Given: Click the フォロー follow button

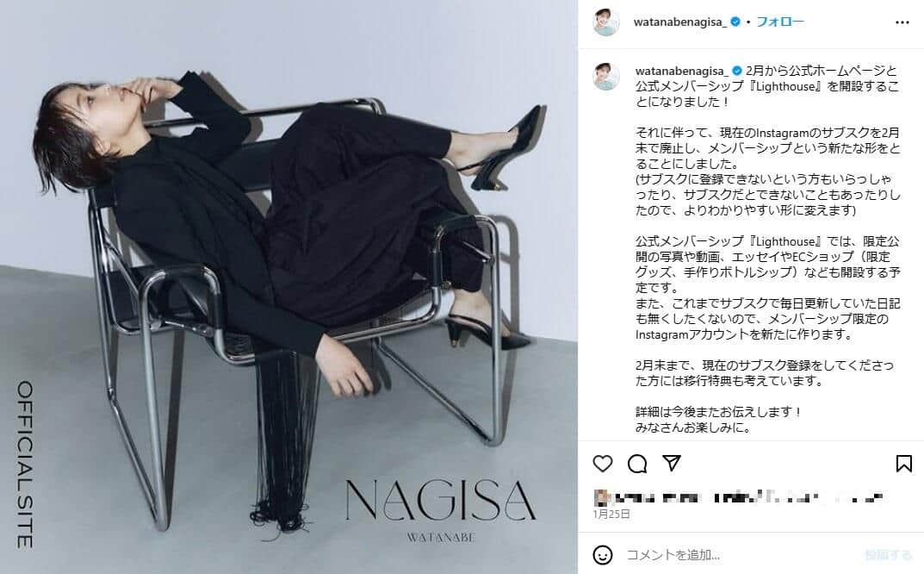Looking at the screenshot, I should [x=779, y=22].
